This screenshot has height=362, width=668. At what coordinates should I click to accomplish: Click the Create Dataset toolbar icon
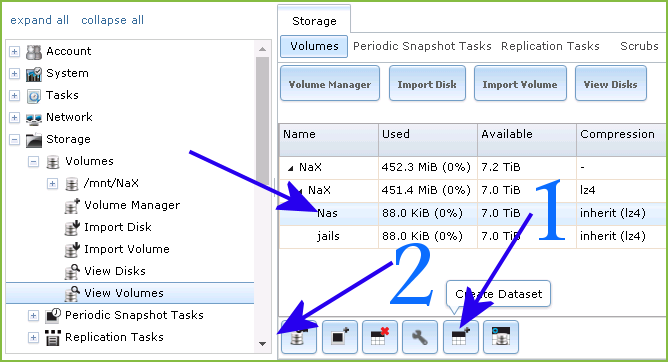tap(461, 337)
